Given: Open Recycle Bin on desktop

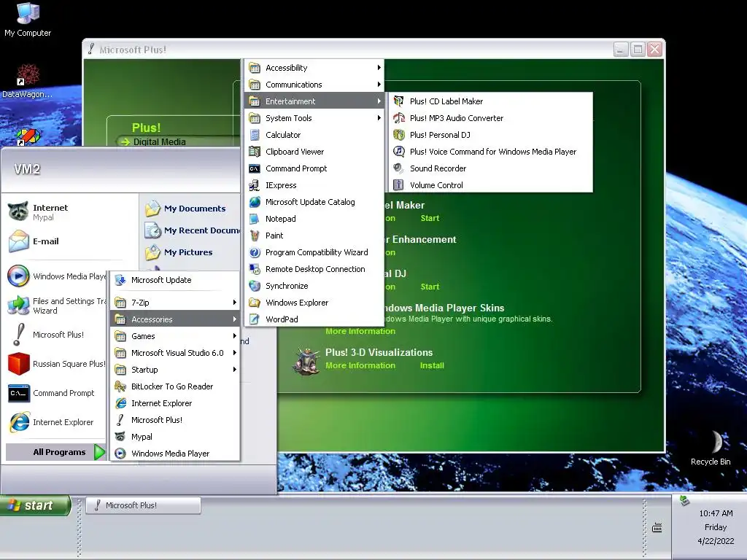Looking at the screenshot, I should (x=711, y=448).
